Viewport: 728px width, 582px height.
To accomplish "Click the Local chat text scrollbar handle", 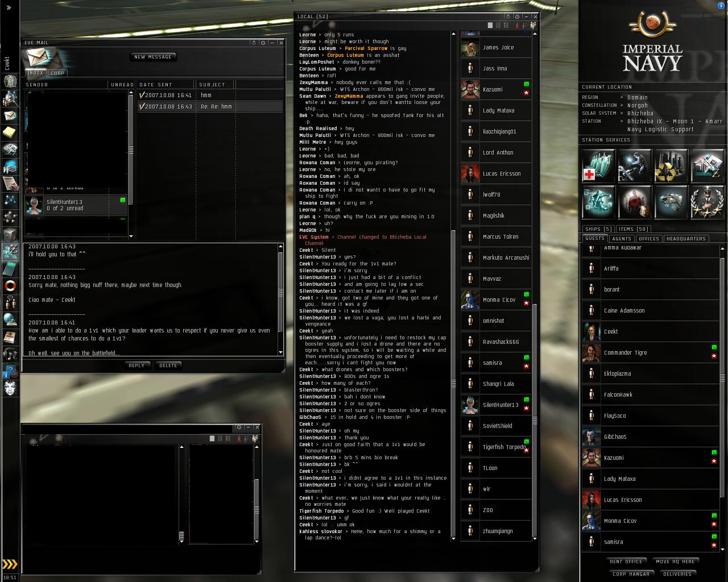I will point(453,383).
